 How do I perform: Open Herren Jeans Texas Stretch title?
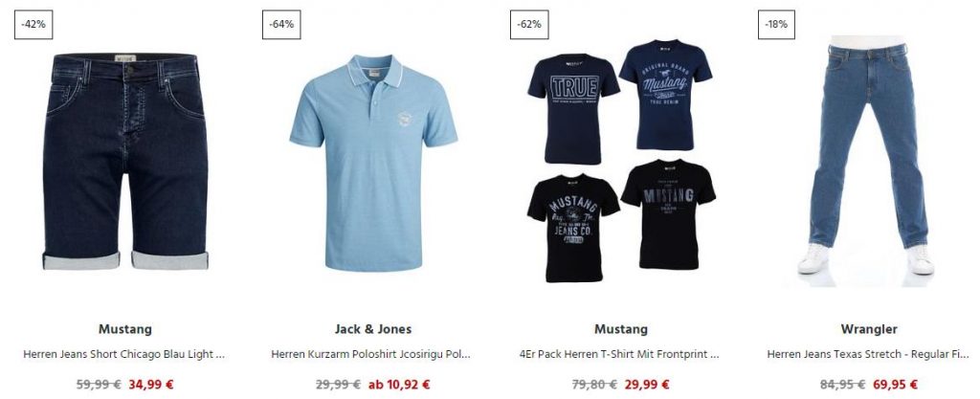point(867,354)
